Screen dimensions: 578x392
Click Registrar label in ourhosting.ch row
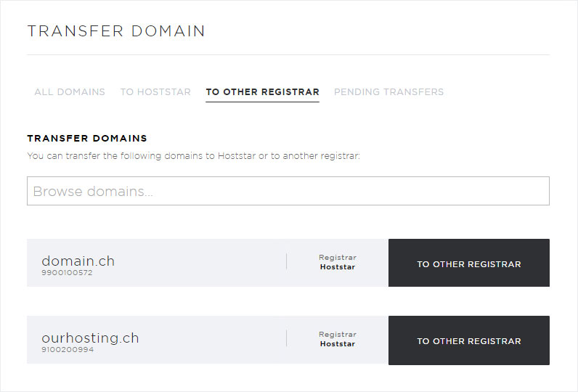(x=338, y=335)
